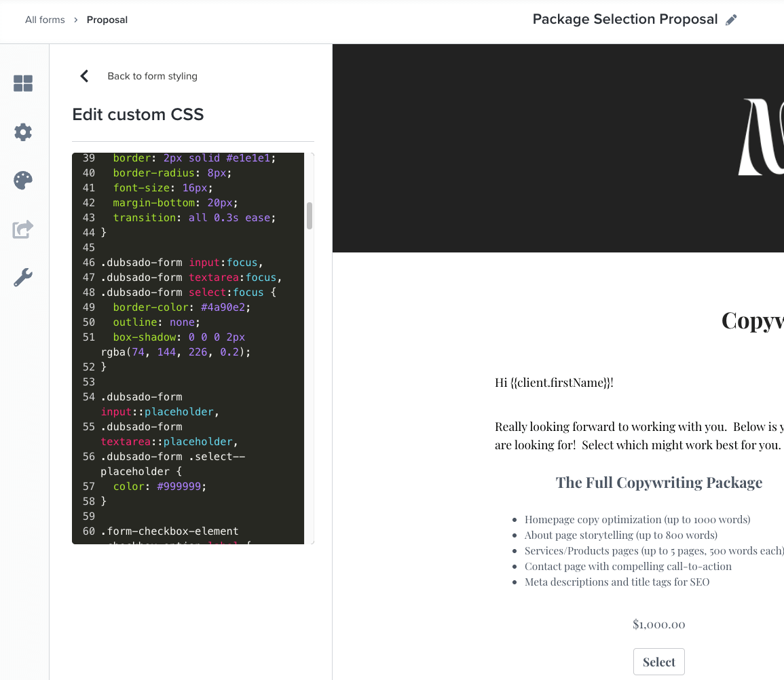Viewport: 784px width, 680px height.
Task: Click the $1,000.00 price text
Action: pos(658,624)
